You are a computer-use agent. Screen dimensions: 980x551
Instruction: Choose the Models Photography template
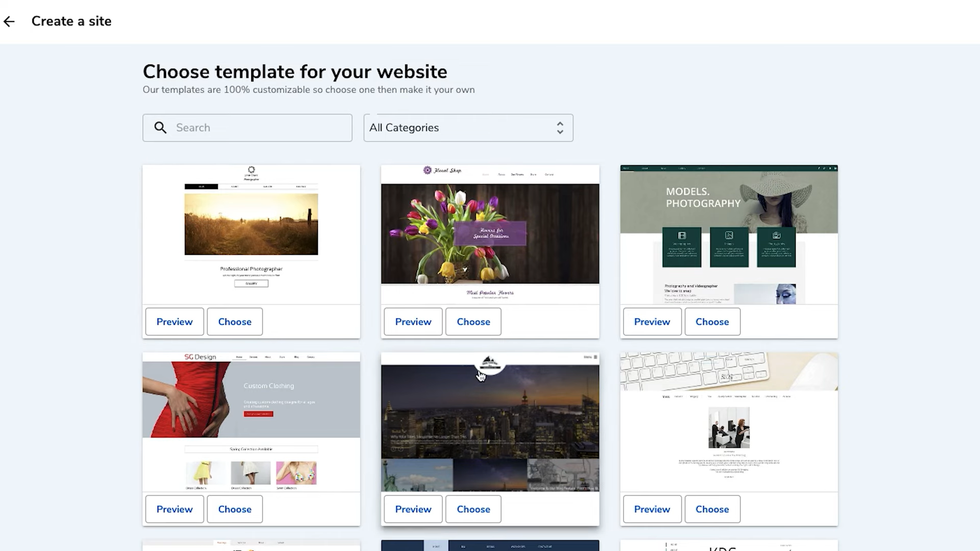pyautogui.click(x=712, y=321)
